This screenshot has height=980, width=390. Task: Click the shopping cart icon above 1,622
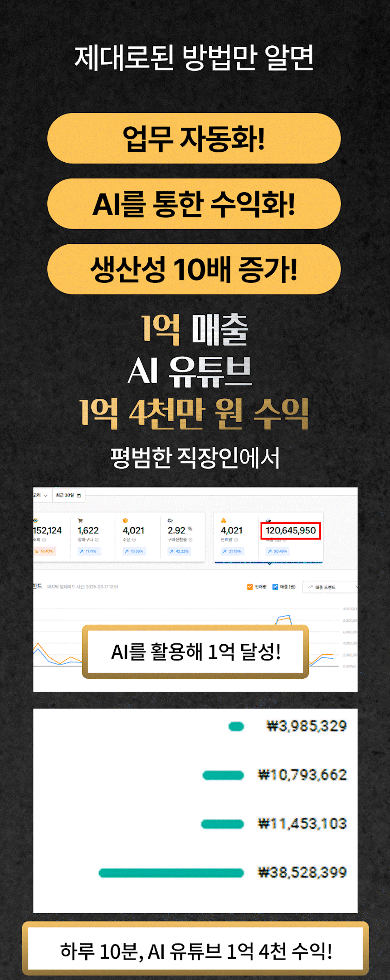click(80, 521)
